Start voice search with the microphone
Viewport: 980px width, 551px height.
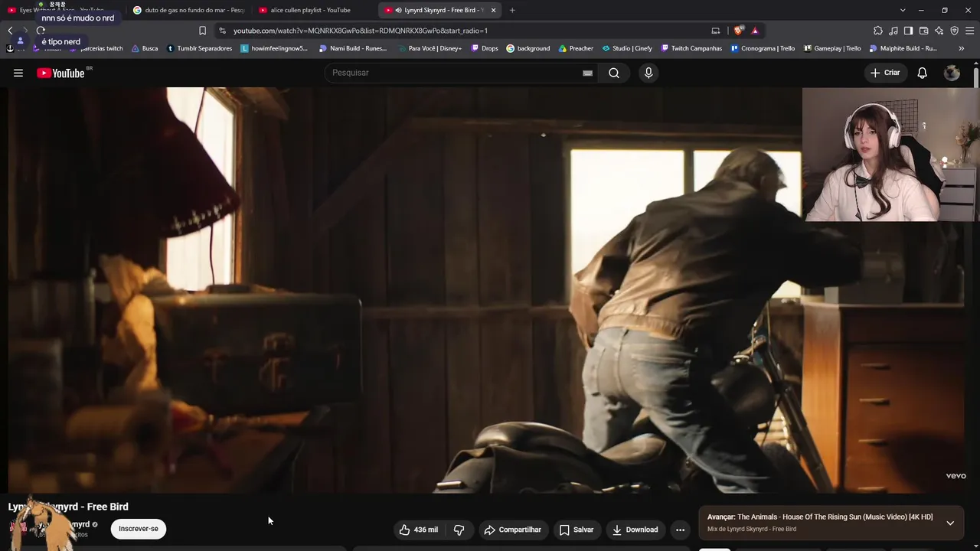click(x=648, y=73)
